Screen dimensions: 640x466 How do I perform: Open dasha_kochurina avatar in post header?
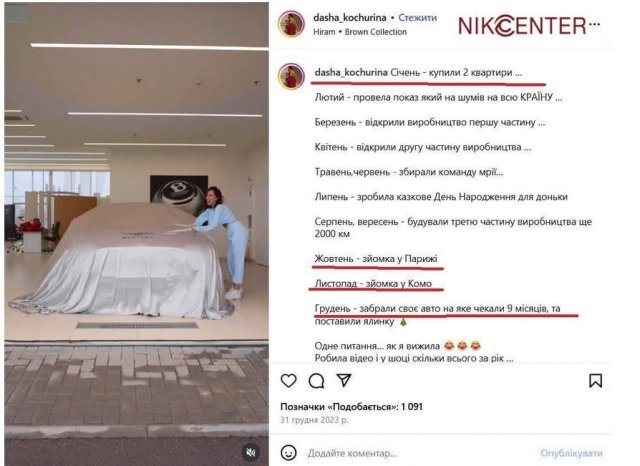click(291, 24)
